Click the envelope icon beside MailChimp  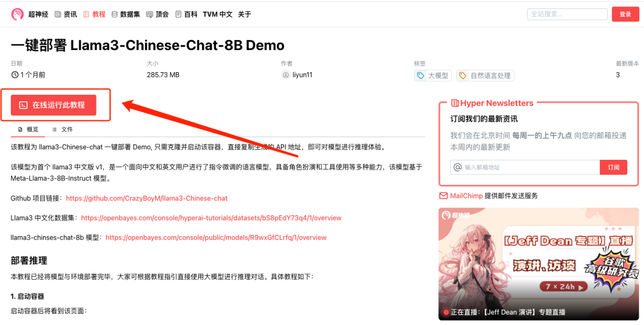tap(443, 196)
